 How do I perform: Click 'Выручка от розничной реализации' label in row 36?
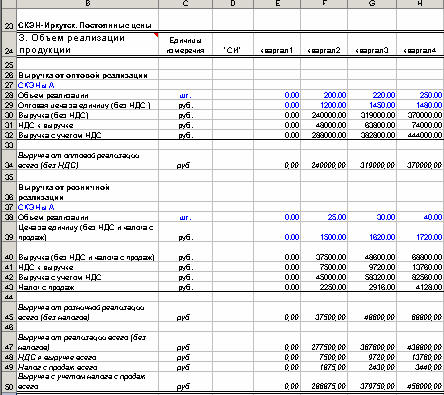(x=64, y=192)
